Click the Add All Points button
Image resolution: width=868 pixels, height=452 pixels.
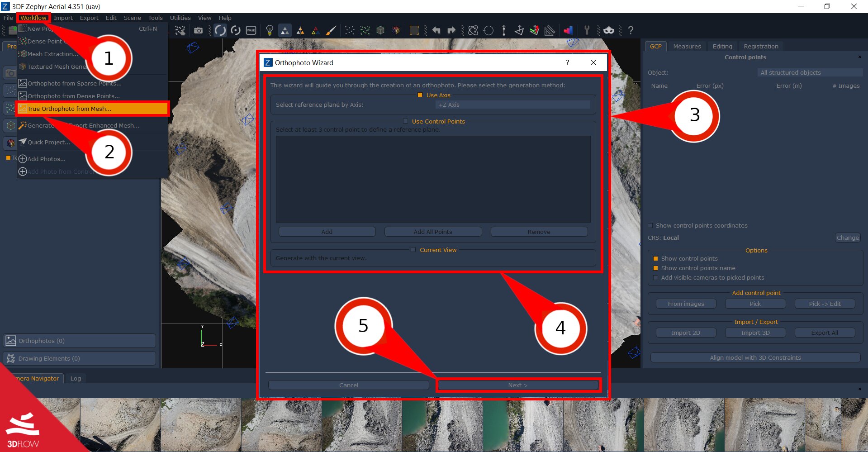(433, 232)
